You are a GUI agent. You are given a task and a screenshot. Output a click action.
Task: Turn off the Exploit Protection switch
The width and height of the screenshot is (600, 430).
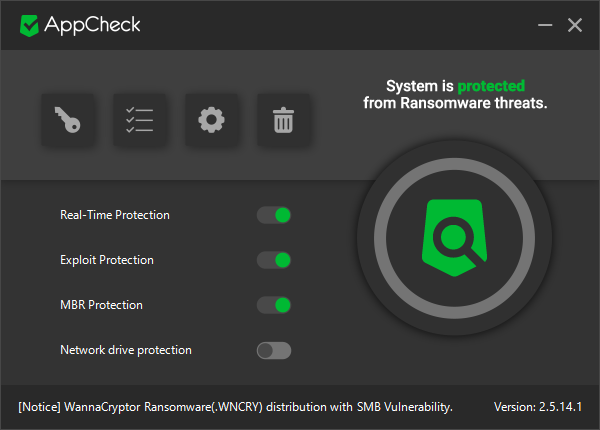(x=274, y=260)
